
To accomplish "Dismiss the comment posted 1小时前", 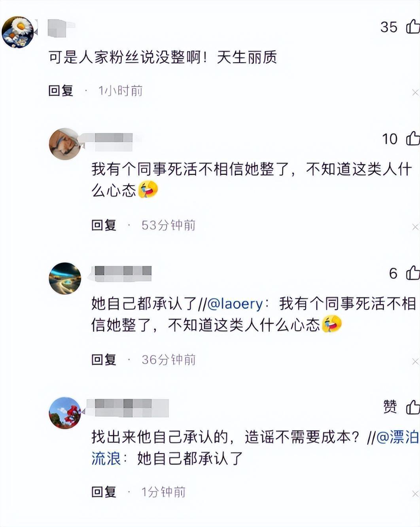I will [x=415, y=93].
